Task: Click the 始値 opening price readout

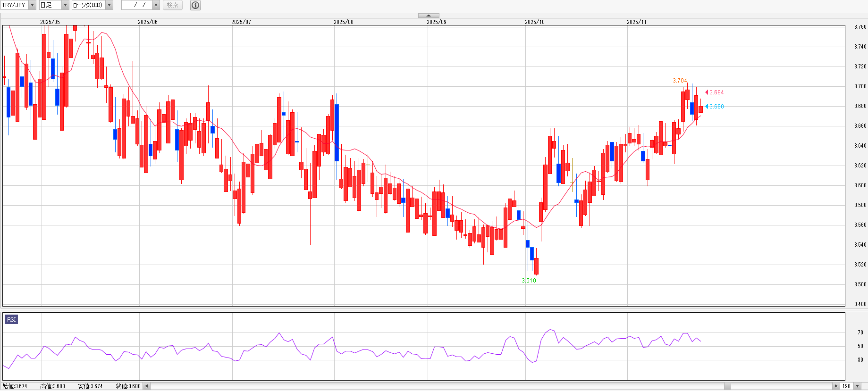Action: (x=15, y=386)
